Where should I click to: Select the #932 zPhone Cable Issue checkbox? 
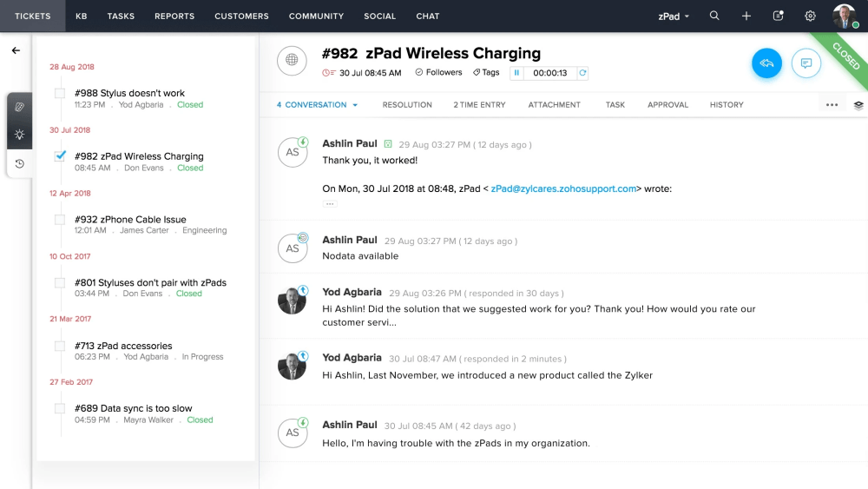tap(60, 219)
